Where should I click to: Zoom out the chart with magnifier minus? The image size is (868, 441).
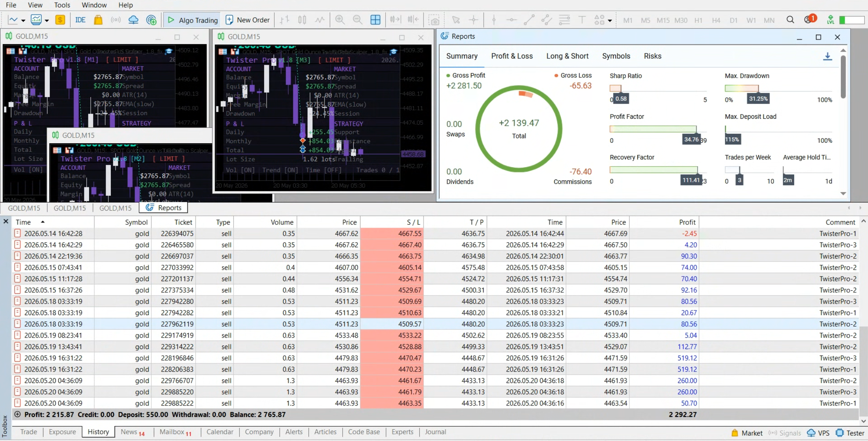(x=358, y=20)
